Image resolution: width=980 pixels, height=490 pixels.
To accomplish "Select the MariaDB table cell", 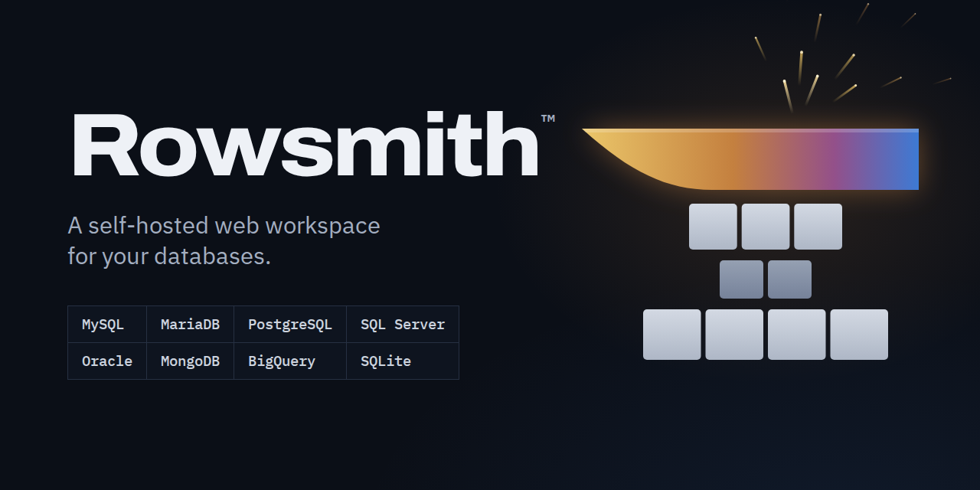I will point(191,325).
